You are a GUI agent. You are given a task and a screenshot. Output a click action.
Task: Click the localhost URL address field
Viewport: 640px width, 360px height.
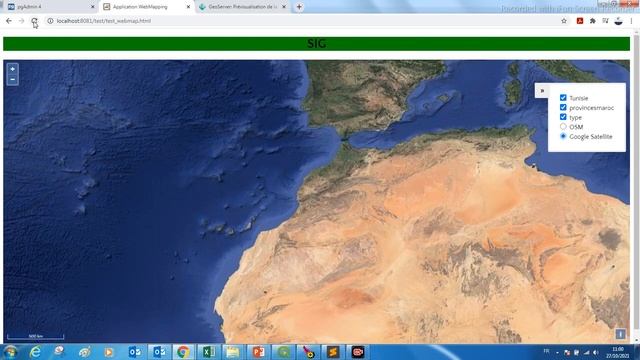click(x=306, y=21)
